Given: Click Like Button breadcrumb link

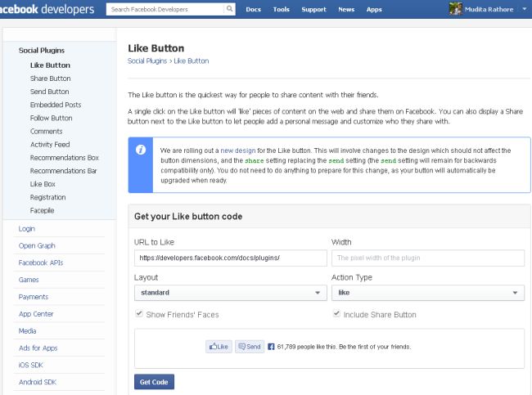Looking at the screenshot, I should (x=192, y=61).
